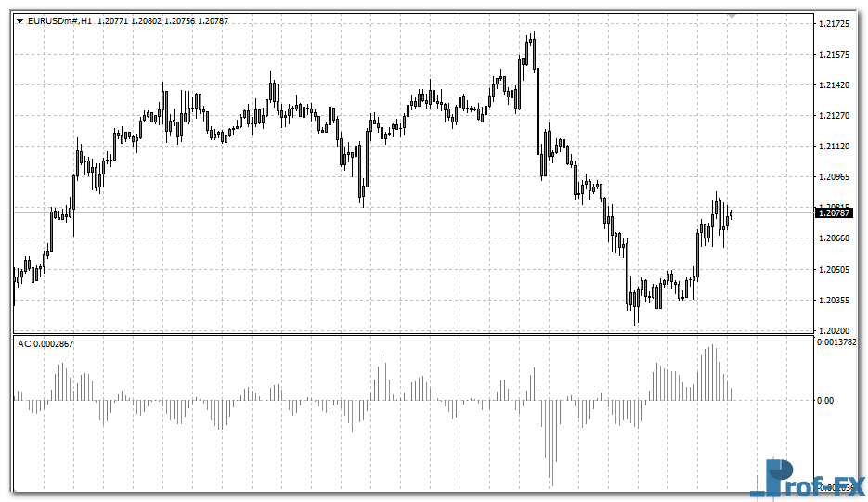Click the 1.21112 price scale label

point(836,147)
